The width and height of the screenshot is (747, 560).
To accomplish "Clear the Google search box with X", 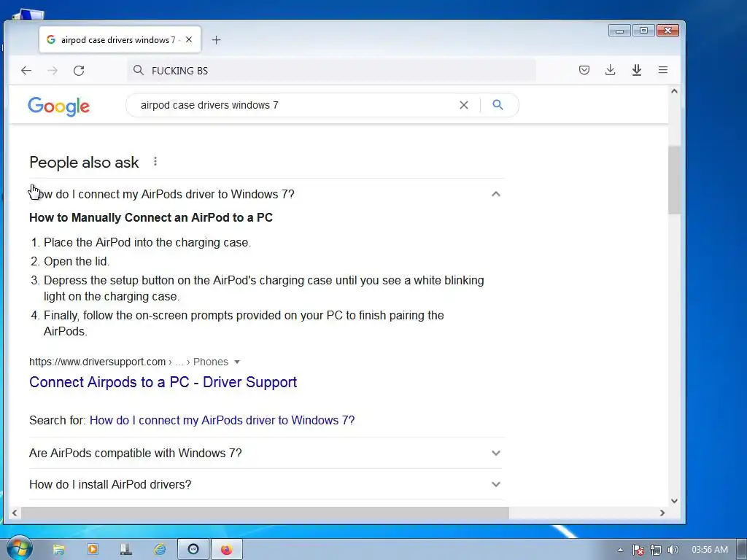I will pyautogui.click(x=463, y=105).
